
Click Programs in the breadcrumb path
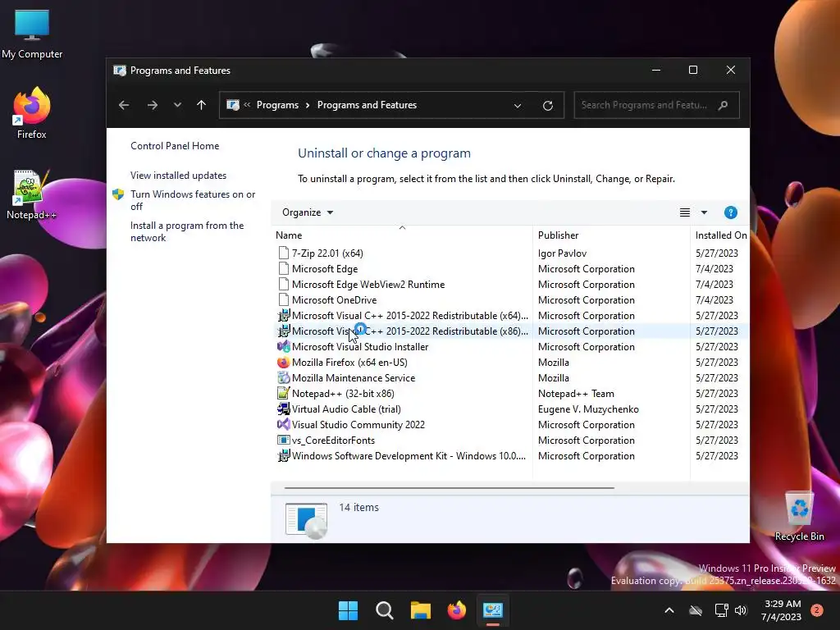tap(277, 105)
